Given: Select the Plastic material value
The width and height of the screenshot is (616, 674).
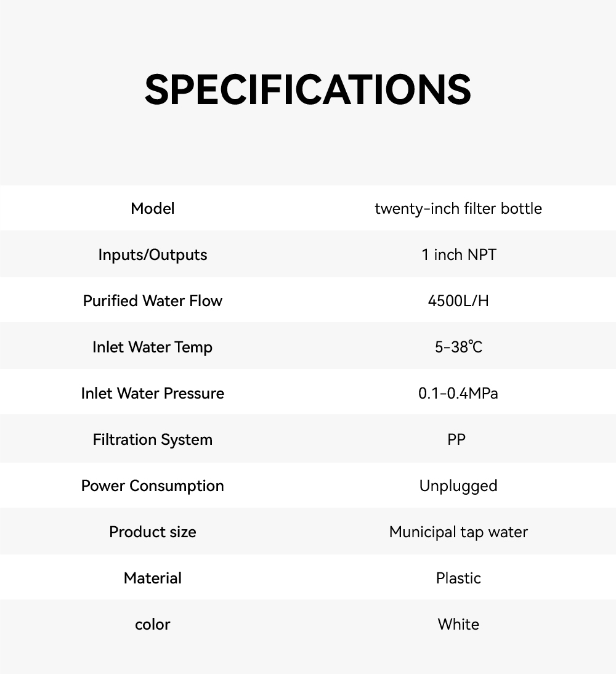Looking at the screenshot, I should pos(458,578).
